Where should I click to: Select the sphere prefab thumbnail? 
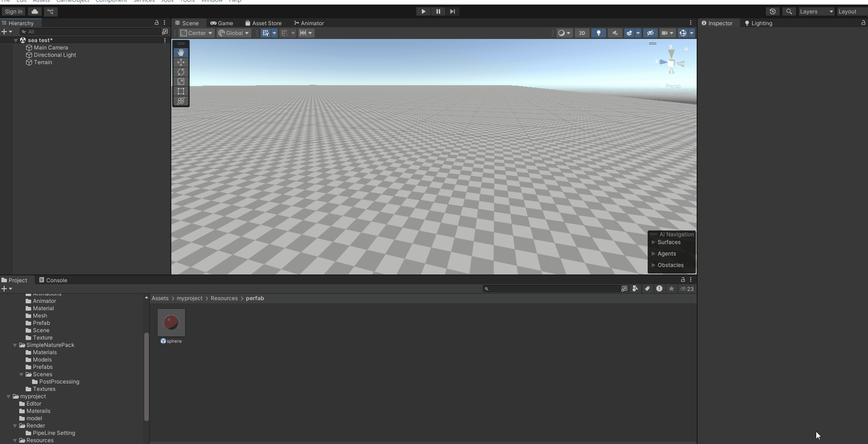[171, 323]
